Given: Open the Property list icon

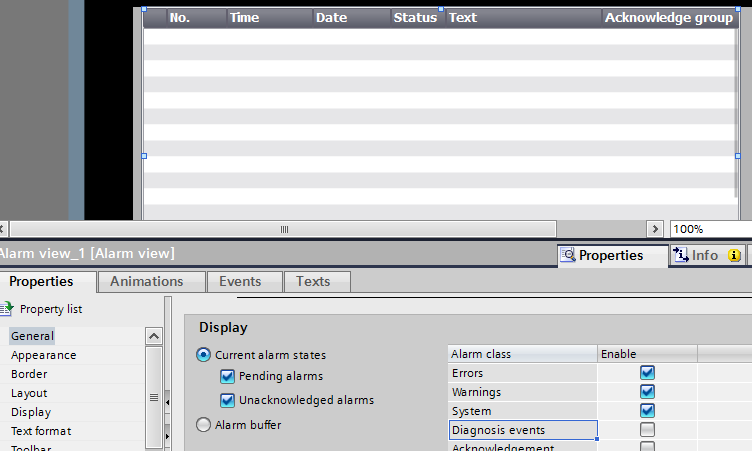Looking at the screenshot, I should [6, 309].
